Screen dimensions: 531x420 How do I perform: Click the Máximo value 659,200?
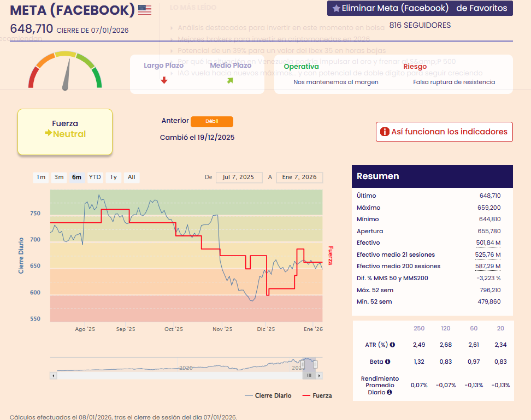489,208
